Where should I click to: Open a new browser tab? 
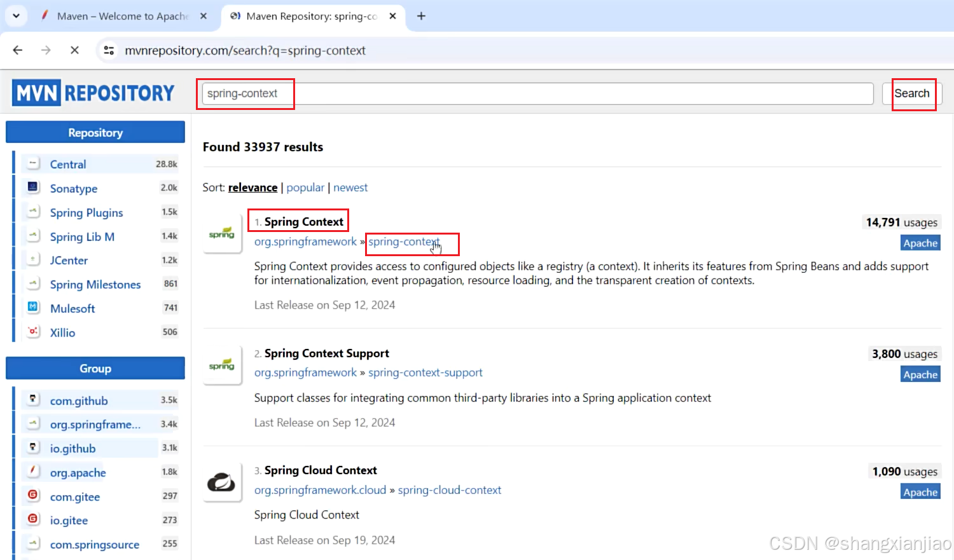pos(421,16)
